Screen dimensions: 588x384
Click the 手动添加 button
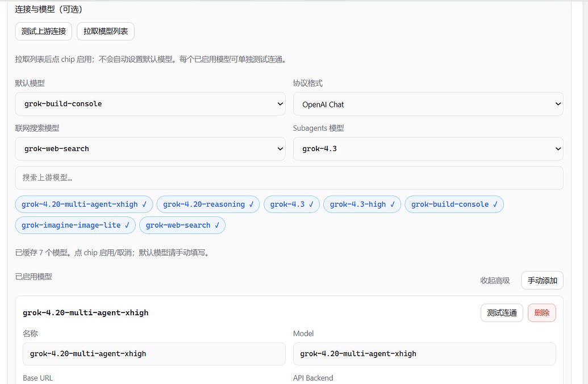pyautogui.click(x=542, y=281)
